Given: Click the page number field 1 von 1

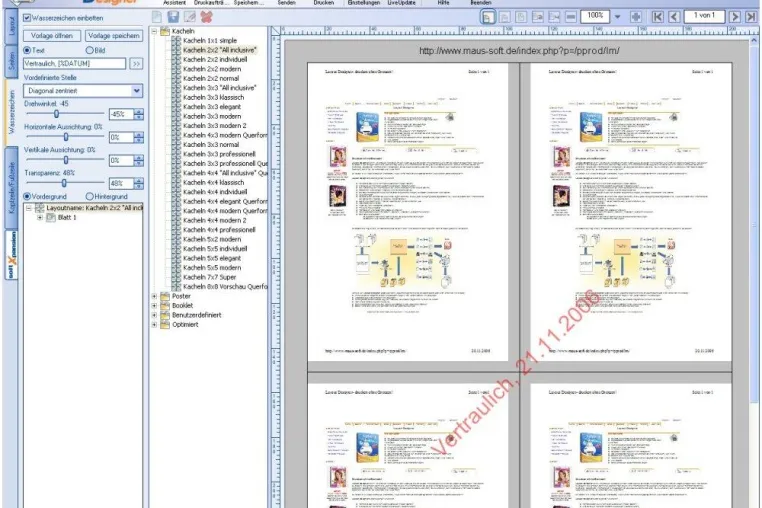Looking at the screenshot, I should pos(704,16).
